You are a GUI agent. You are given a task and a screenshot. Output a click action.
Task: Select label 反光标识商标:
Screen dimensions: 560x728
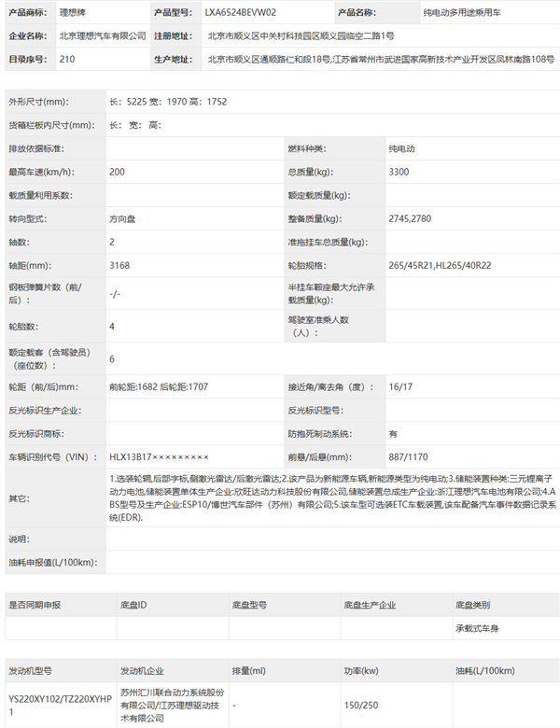tap(36, 434)
